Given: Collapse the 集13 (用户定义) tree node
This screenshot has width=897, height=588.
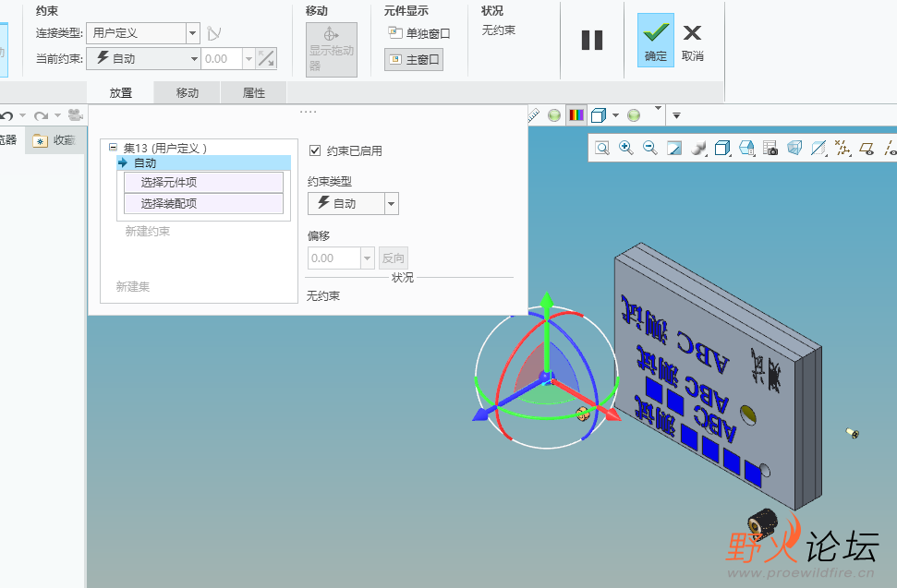Looking at the screenshot, I should coord(114,148).
